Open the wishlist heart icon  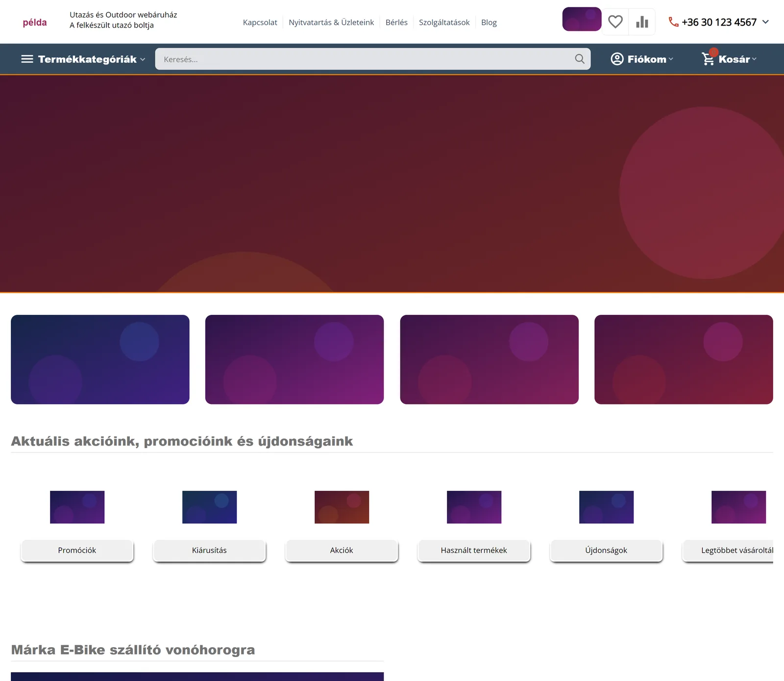615,22
